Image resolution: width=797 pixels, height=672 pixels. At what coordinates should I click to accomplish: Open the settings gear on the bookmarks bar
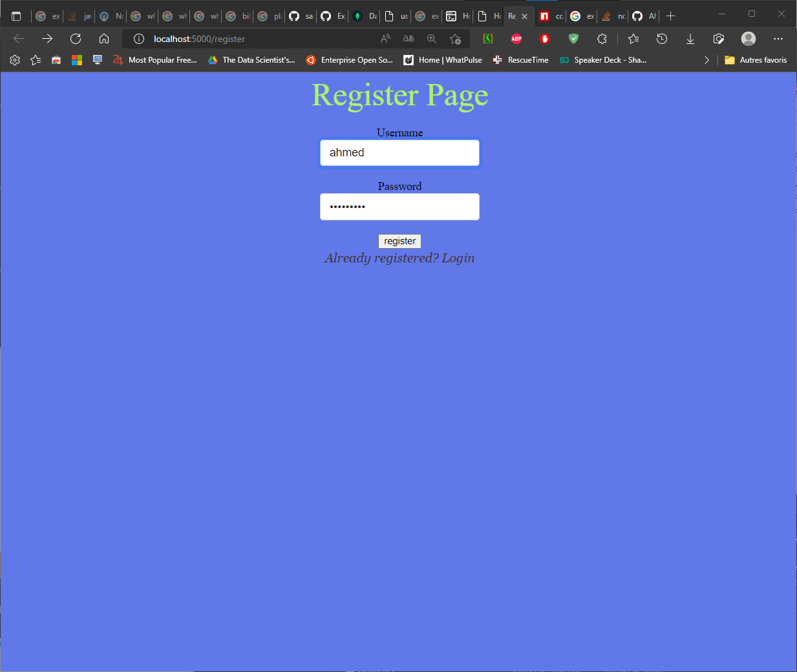pyautogui.click(x=15, y=59)
